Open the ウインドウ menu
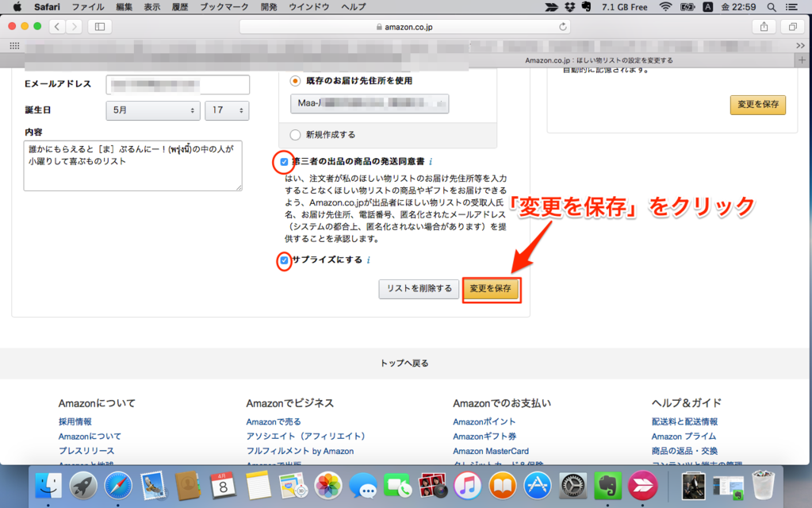 tap(309, 6)
